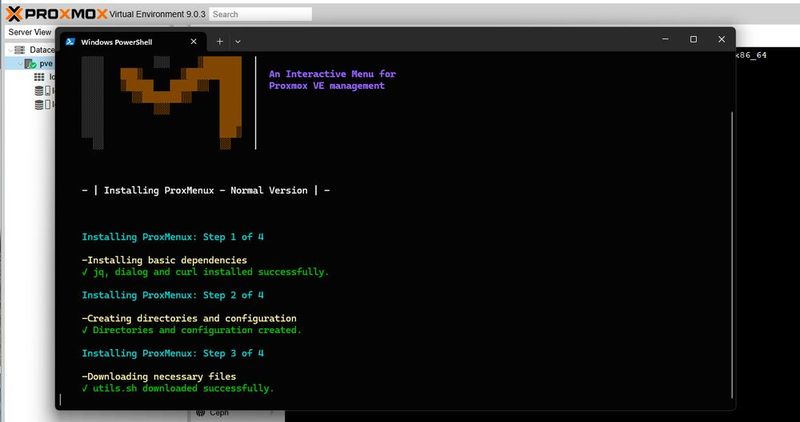Maximize the PowerShell window
This screenshot has width=800, height=422.
693,39
